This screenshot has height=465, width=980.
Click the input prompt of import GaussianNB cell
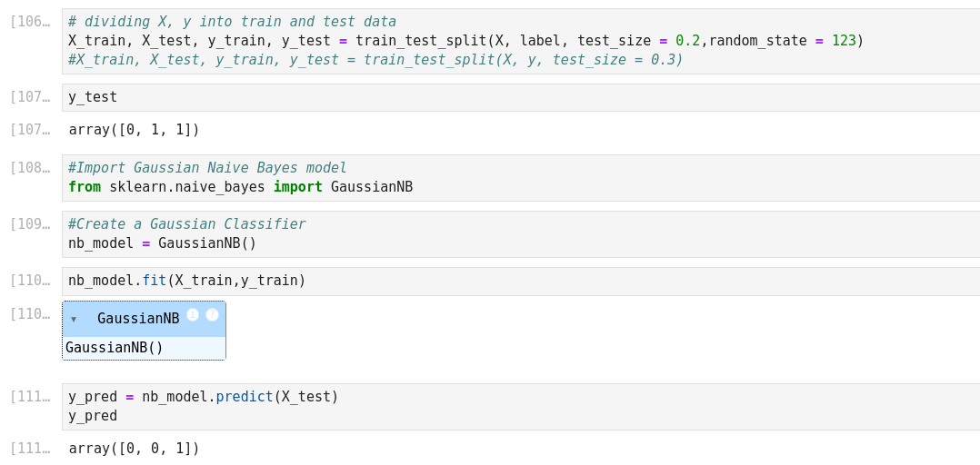pos(30,168)
